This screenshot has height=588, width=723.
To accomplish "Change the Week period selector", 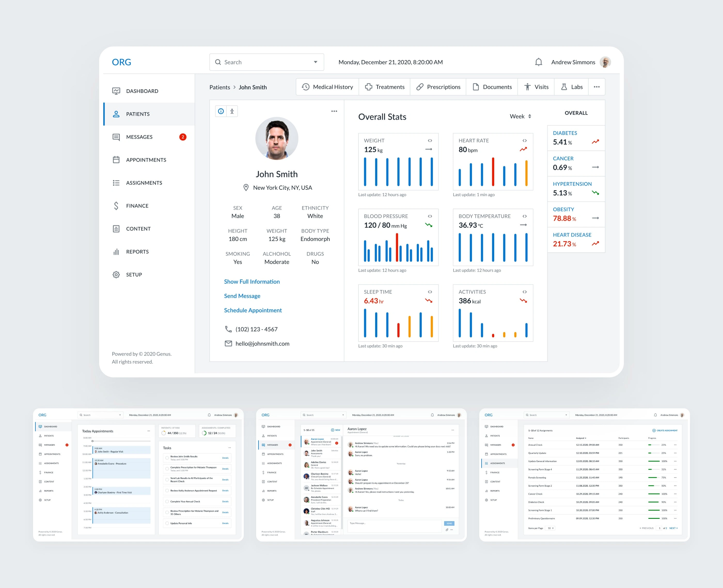I will tap(520, 116).
